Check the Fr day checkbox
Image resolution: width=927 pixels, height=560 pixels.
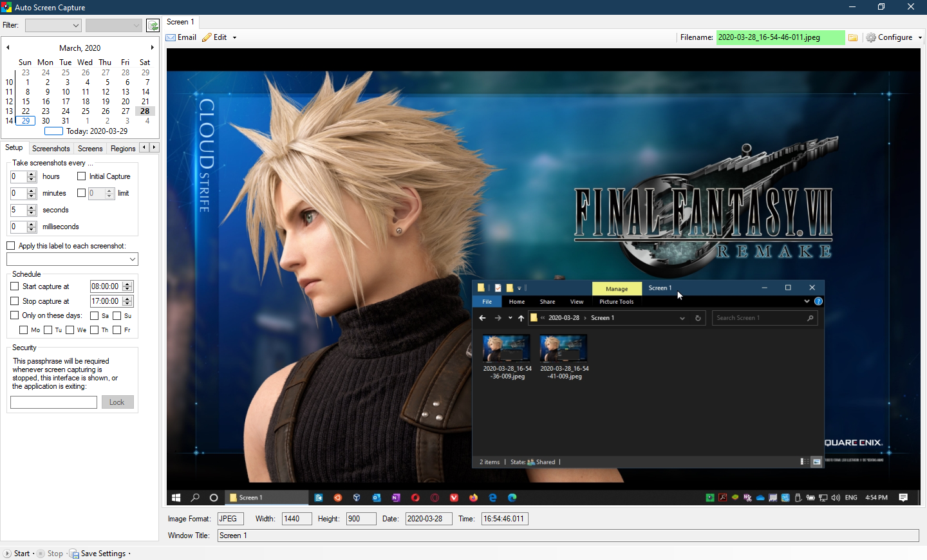click(117, 330)
